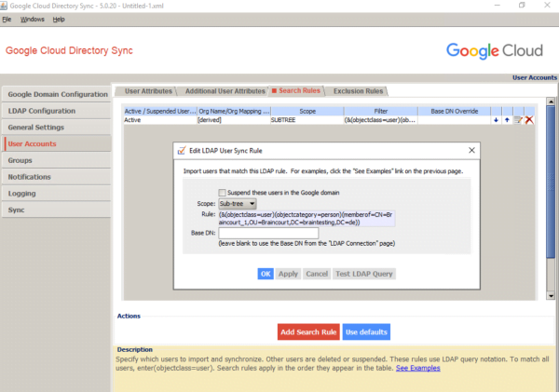Open the See Examples link
This screenshot has width=559, height=392.
click(x=417, y=368)
